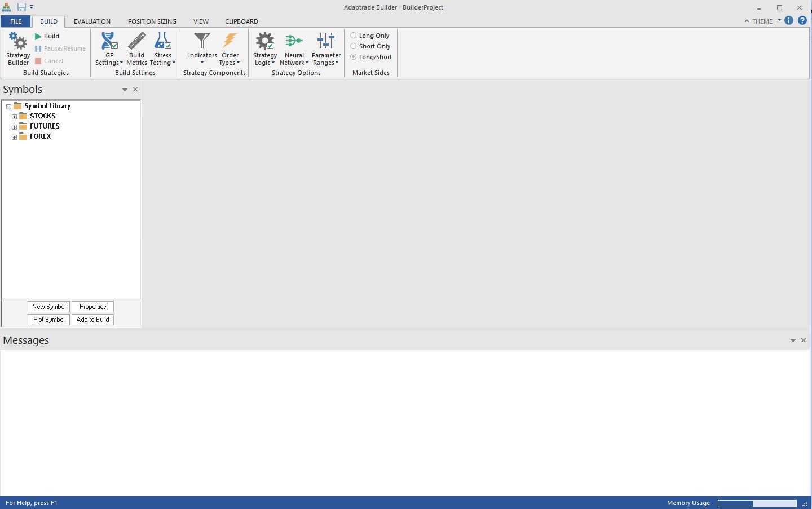
Task: Start building with the green Build arrow
Action: (38, 36)
